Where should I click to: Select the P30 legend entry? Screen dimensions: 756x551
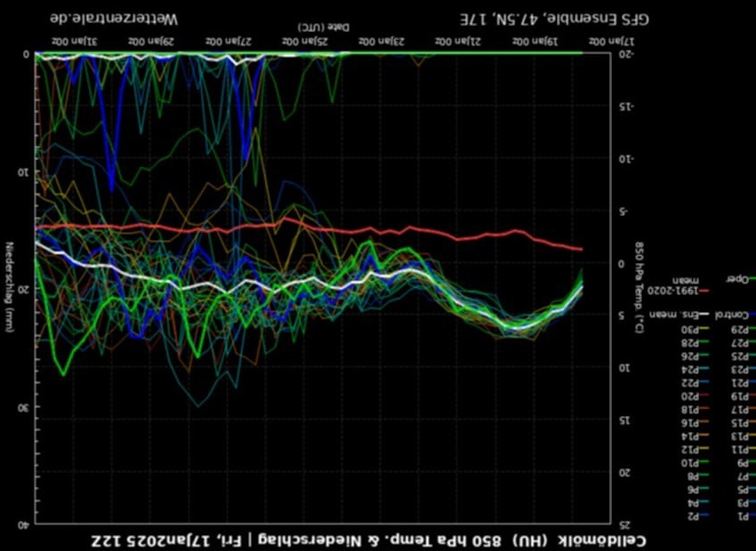tap(691, 331)
